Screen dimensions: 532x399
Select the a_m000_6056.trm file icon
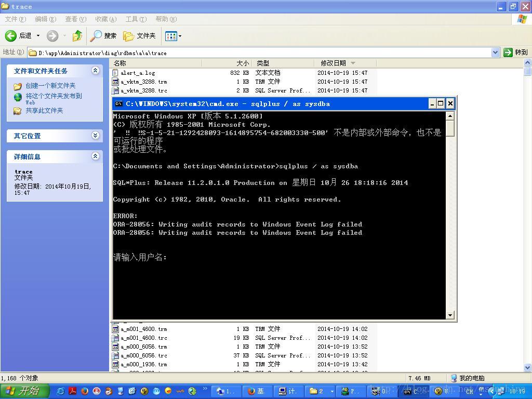pos(115,347)
